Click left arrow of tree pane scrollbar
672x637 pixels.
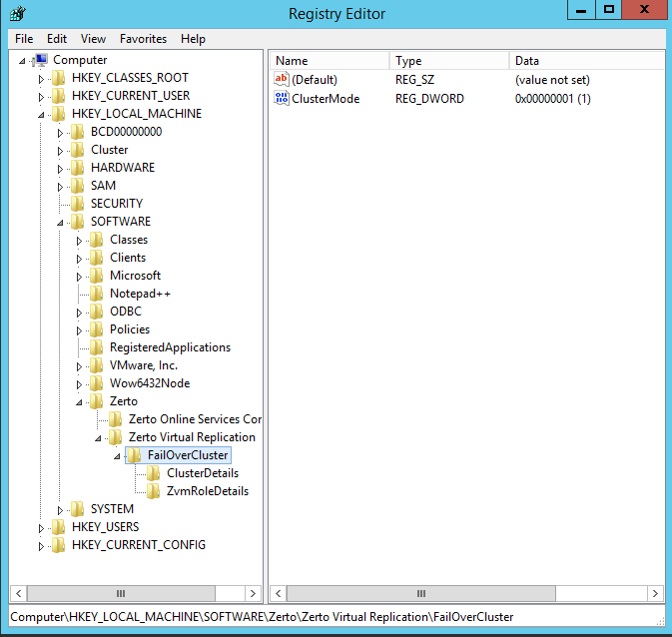click(x=18, y=594)
